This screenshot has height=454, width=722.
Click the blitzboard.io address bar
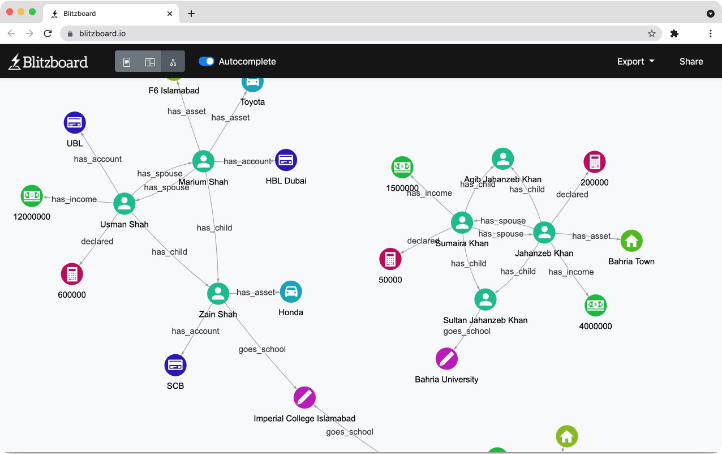(x=361, y=33)
